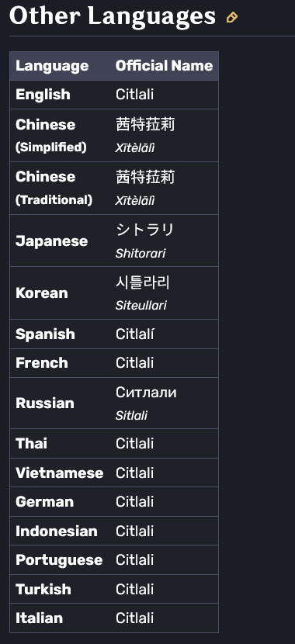The height and width of the screenshot is (644, 295).
Task: Select the Language column header
Action: pyautogui.click(x=52, y=66)
